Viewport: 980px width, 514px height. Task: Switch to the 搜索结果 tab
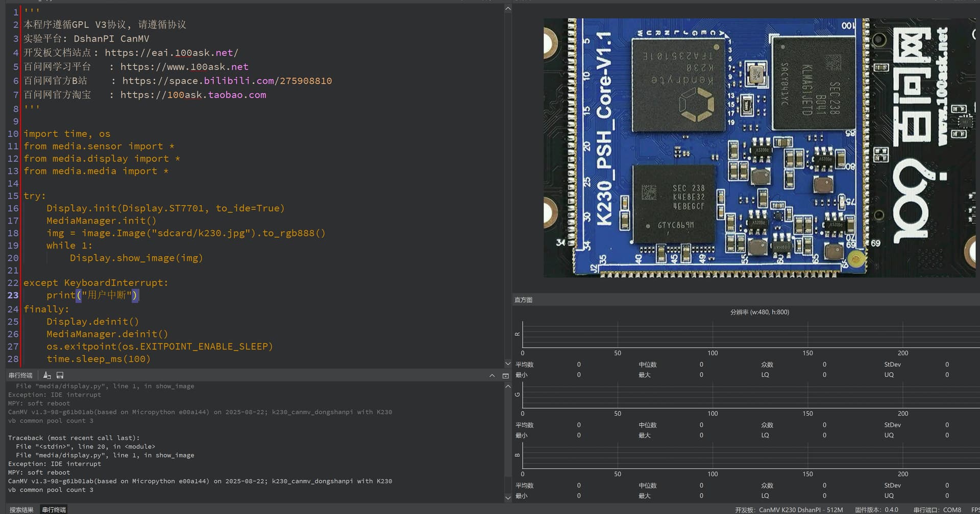tap(21, 509)
